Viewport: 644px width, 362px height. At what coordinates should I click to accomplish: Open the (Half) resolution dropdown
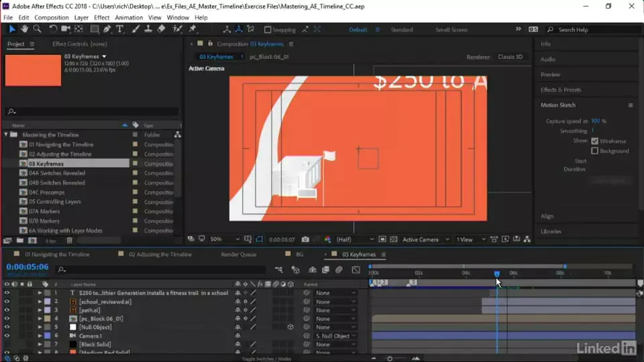click(x=355, y=239)
